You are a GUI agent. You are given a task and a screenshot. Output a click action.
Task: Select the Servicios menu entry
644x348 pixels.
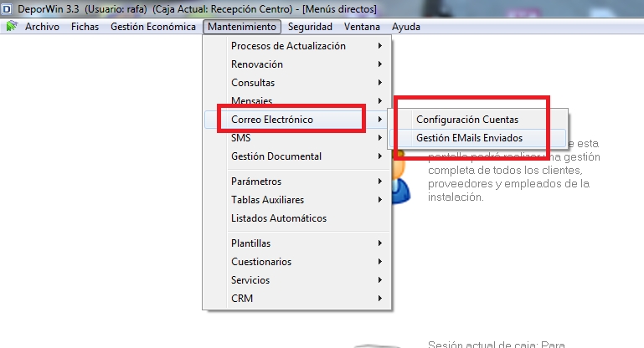pos(296,280)
